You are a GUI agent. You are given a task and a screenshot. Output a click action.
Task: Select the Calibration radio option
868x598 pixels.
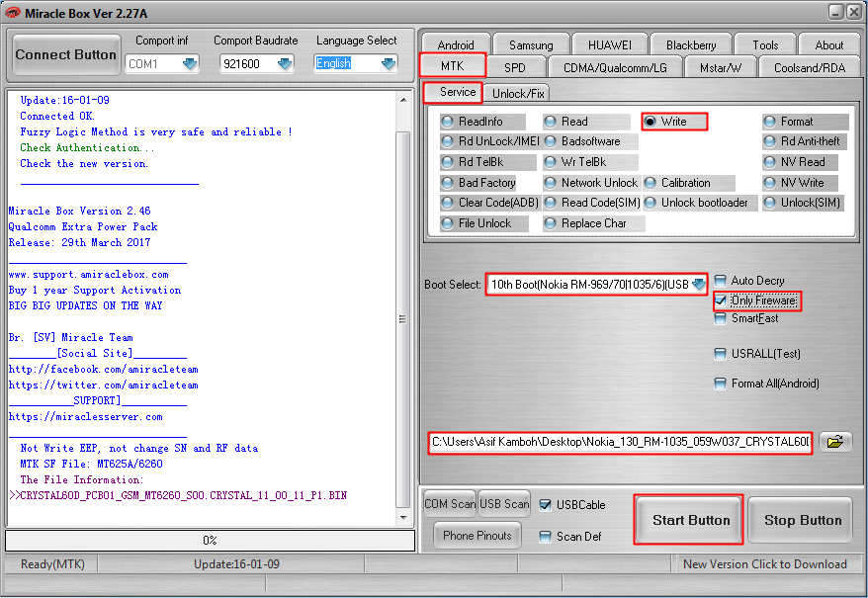(689, 182)
